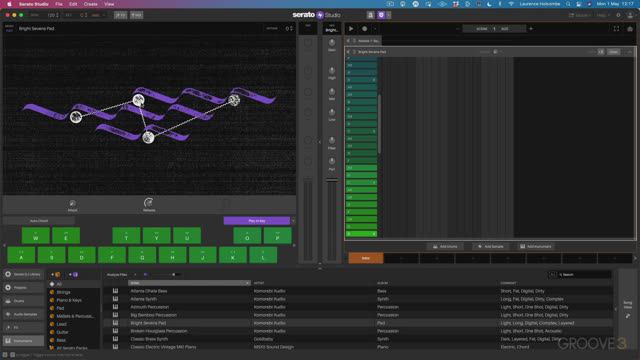Select the Strings category
The height and width of the screenshot is (360, 640).
[x=74, y=292]
